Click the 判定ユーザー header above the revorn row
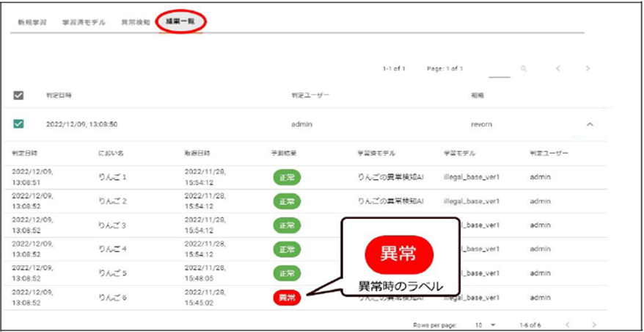The height and width of the screenshot is (332, 644). [310, 95]
